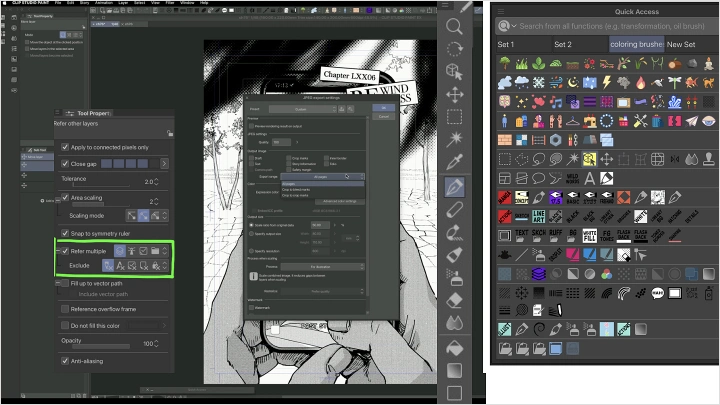Select the highlighted Pen tool
The width and height of the screenshot is (720, 405).
[x=454, y=187]
